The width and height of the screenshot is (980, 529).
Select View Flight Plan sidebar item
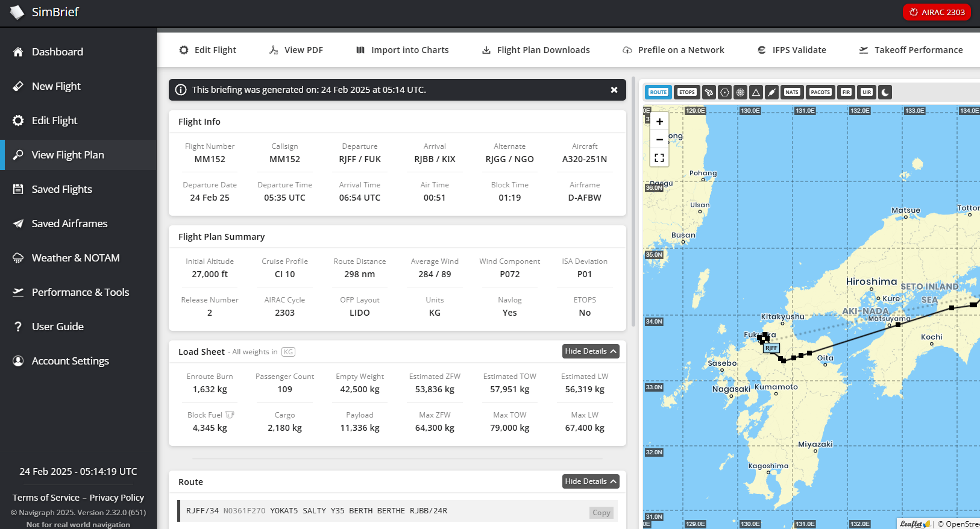tap(78, 155)
